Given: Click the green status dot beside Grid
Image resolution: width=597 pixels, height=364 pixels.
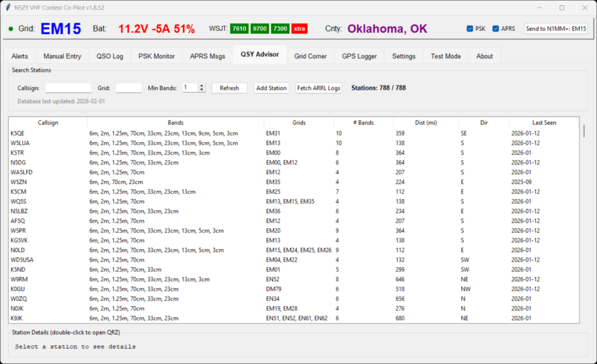Looking at the screenshot, I should (10, 29).
